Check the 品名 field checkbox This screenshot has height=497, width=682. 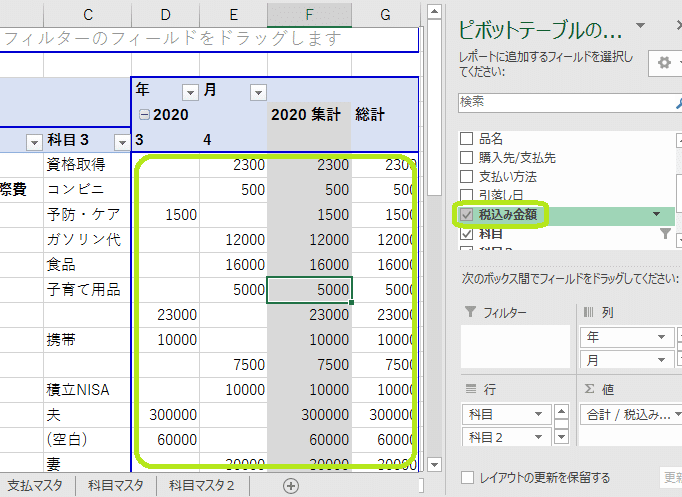pos(466,139)
